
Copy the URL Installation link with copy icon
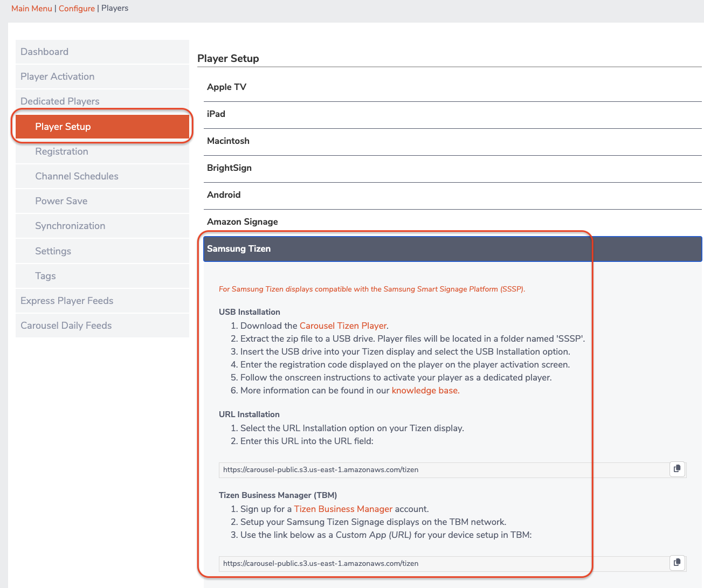point(677,469)
